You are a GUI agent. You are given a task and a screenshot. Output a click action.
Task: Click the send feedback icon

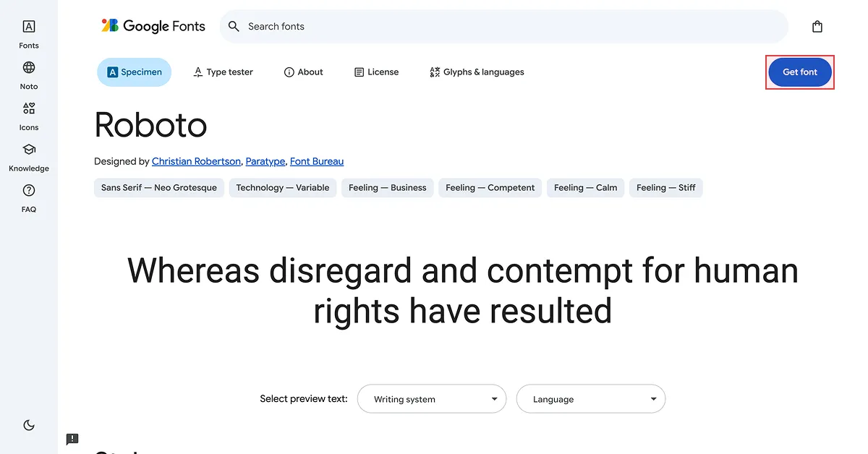click(72, 439)
